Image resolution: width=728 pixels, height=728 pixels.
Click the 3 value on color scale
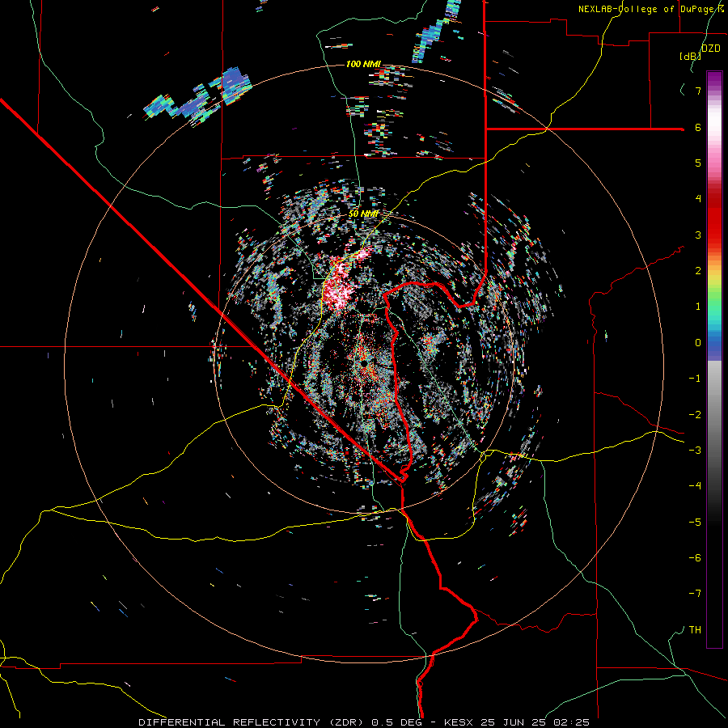698,235
